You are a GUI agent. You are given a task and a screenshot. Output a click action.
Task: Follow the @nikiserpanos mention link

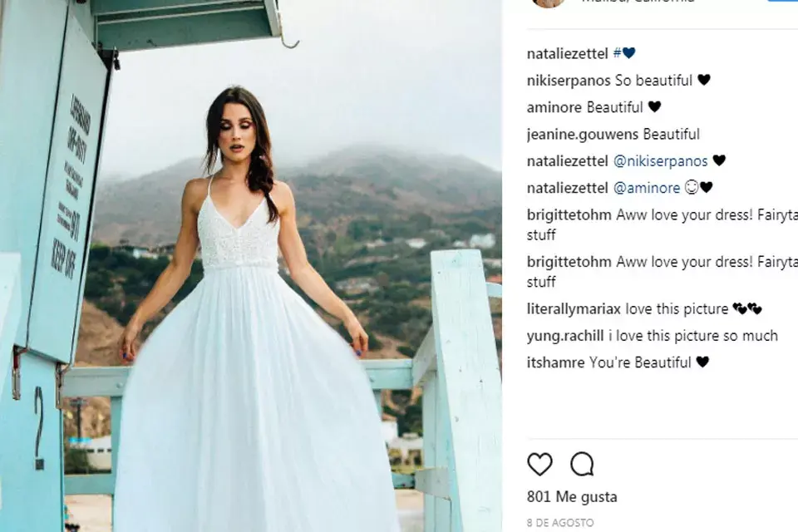point(661,161)
